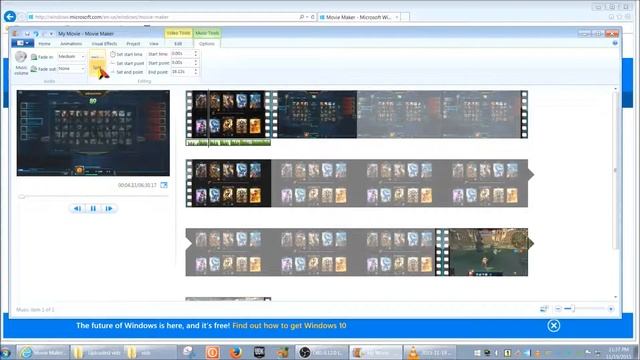This screenshot has height=360, width=640.
Task: Open the Internet Explorer taskbar item
Action: (x=43, y=353)
